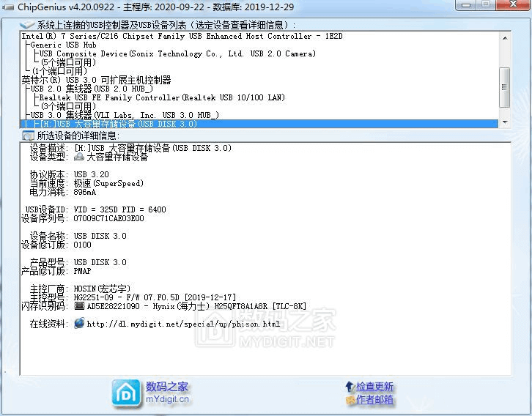Click serial number 07009C71CAE03E00
The width and height of the screenshot is (532, 416).
(x=108, y=218)
